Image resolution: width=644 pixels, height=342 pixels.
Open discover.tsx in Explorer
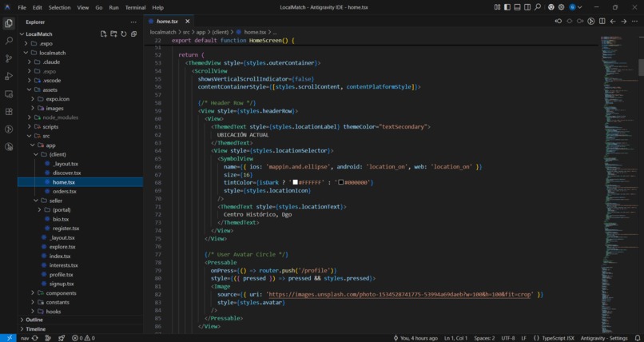(66, 173)
